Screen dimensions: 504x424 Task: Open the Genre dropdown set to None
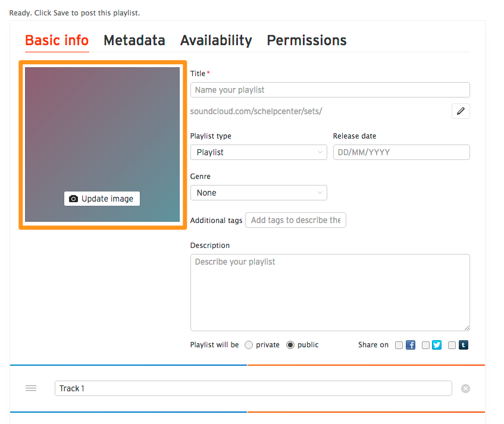259,193
